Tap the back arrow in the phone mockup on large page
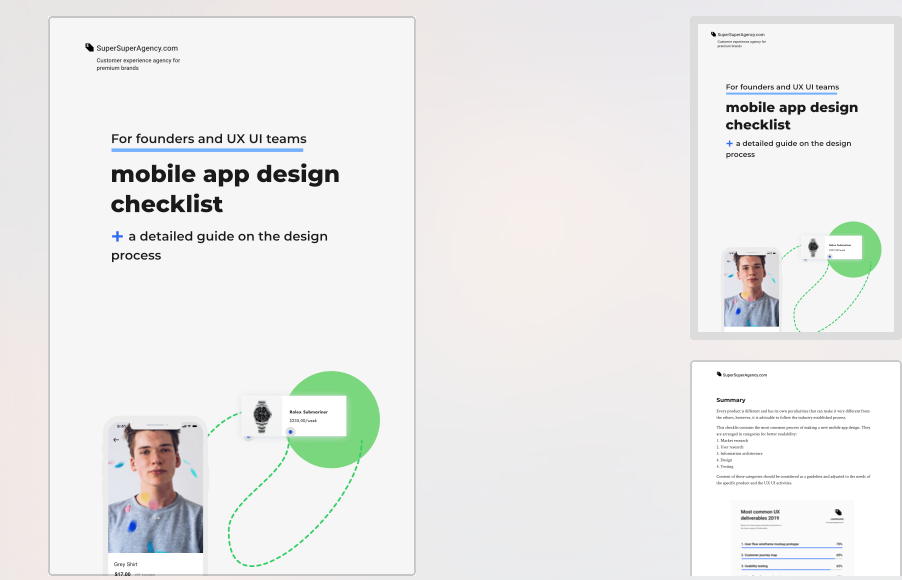The width and height of the screenshot is (902, 580). pyautogui.click(x=116, y=439)
